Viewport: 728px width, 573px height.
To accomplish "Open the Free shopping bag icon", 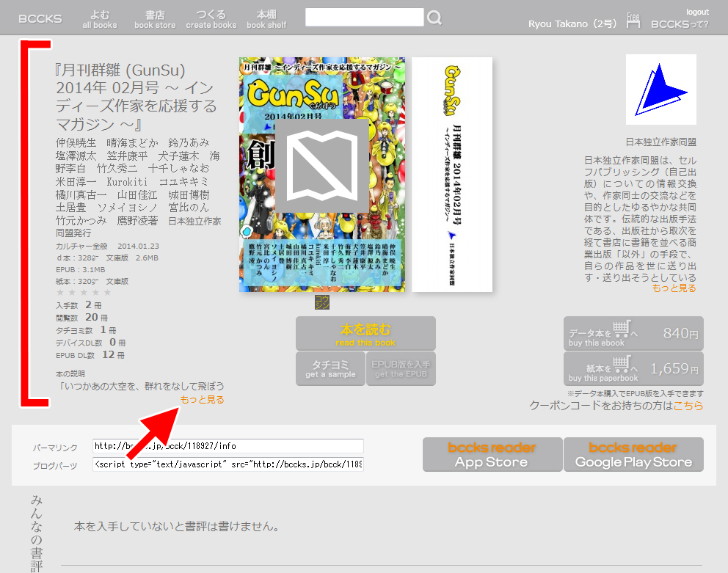I will pos(633,21).
